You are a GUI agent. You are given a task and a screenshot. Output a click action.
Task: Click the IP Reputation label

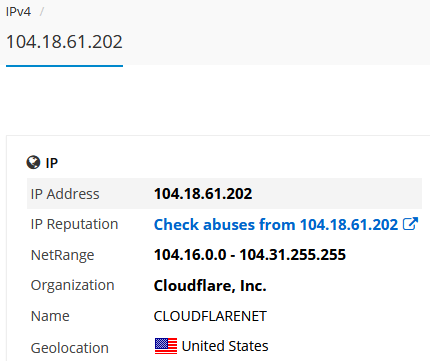[x=74, y=224]
